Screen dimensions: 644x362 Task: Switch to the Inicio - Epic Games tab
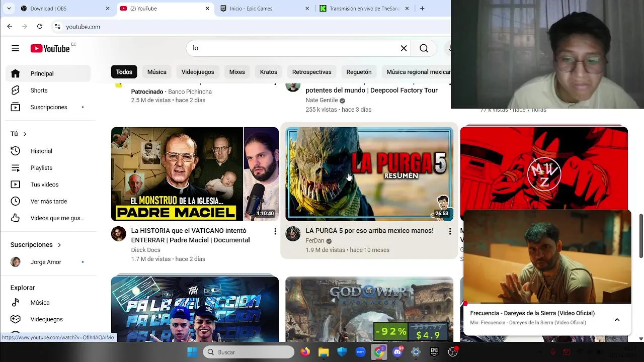tap(265, 9)
